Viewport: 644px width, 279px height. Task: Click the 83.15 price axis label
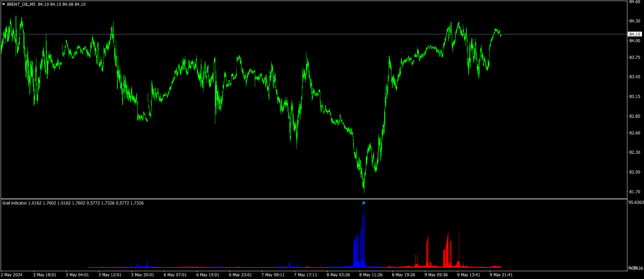click(634, 97)
